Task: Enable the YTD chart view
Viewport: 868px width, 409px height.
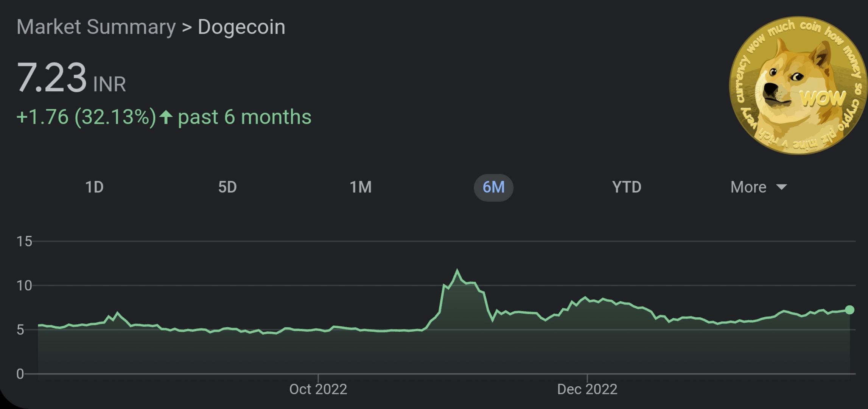Action: tap(627, 187)
